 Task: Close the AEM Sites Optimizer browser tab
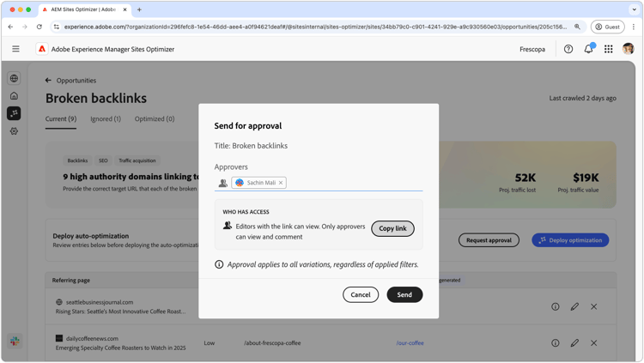coord(125,9)
